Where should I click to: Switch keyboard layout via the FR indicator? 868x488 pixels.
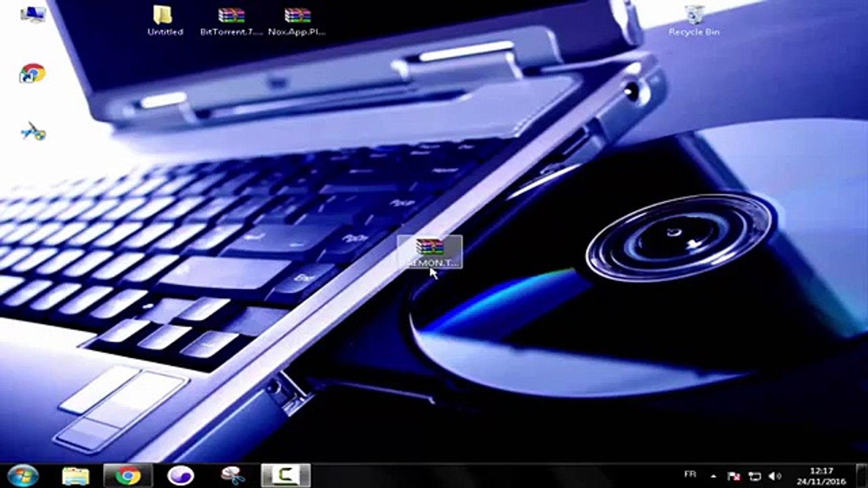point(690,474)
